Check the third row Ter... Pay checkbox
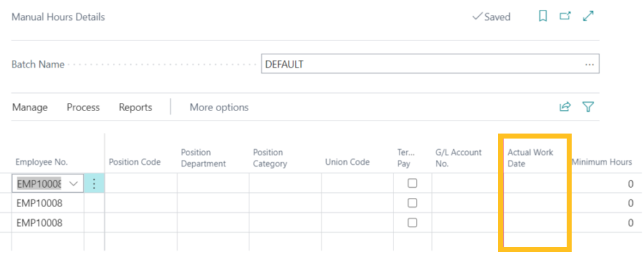This screenshot has height=259, width=644. [x=411, y=223]
